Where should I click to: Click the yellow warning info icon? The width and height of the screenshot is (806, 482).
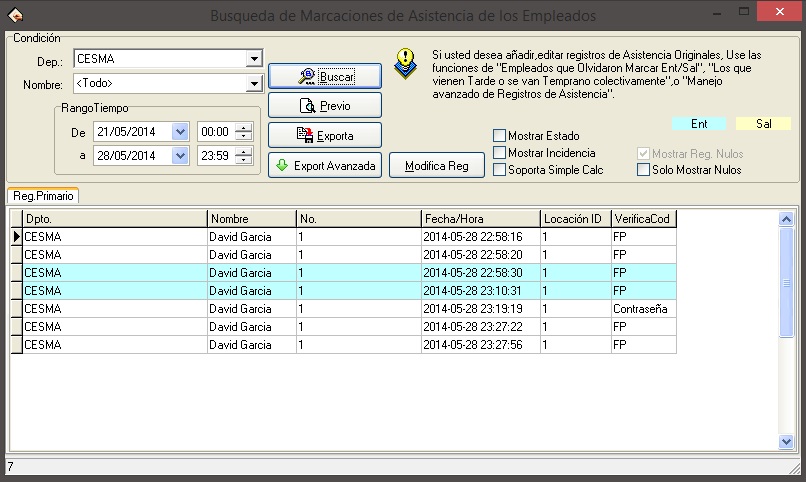405,63
